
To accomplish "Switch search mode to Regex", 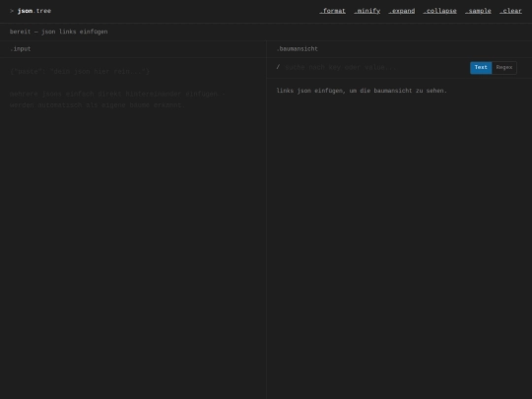I will click(x=504, y=68).
